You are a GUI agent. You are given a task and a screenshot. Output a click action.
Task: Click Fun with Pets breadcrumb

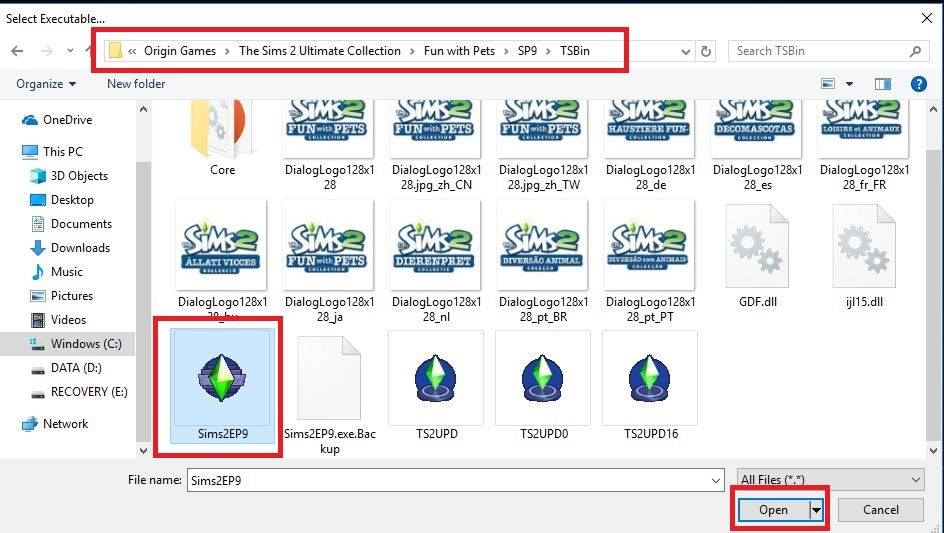pyautogui.click(x=459, y=51)
